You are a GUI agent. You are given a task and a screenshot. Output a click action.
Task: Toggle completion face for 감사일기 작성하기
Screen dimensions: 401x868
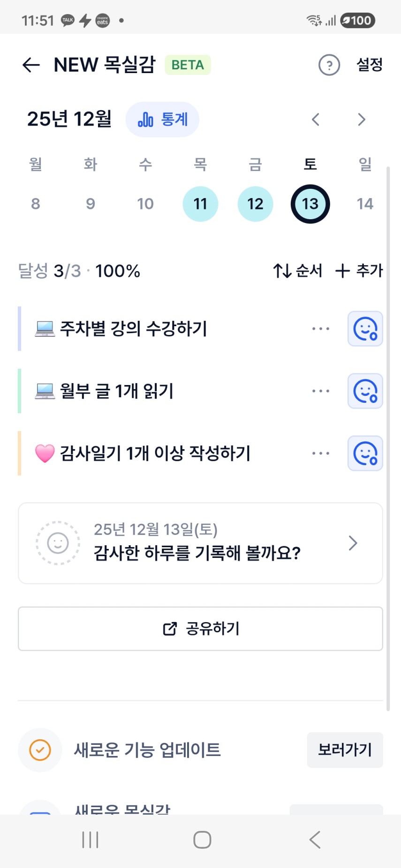365,453
